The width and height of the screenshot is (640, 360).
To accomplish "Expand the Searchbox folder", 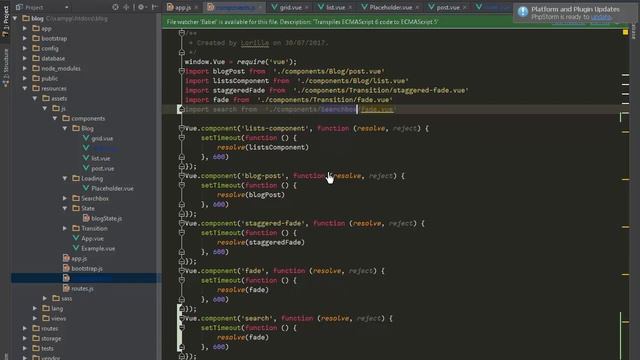I will [x=65, y=198].
